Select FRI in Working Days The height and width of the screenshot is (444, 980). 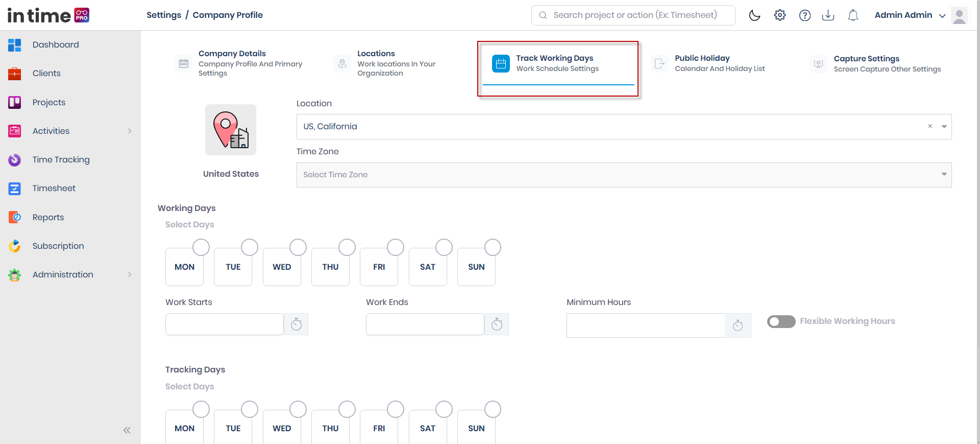pos(379,267)
